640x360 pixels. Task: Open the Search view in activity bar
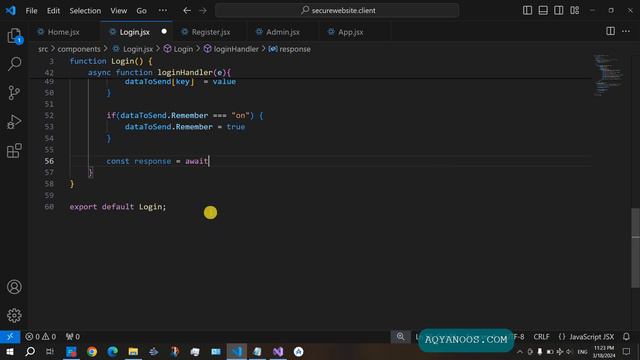pyautogui.click(x=14, y=64)
